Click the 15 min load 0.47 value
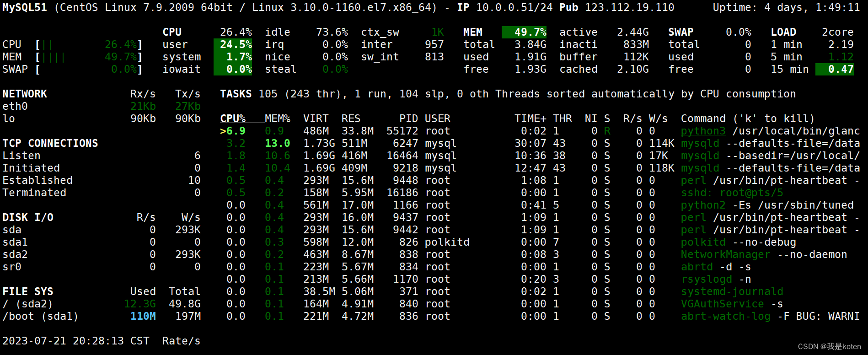This screenshot has width=868, height=355. 835,69
